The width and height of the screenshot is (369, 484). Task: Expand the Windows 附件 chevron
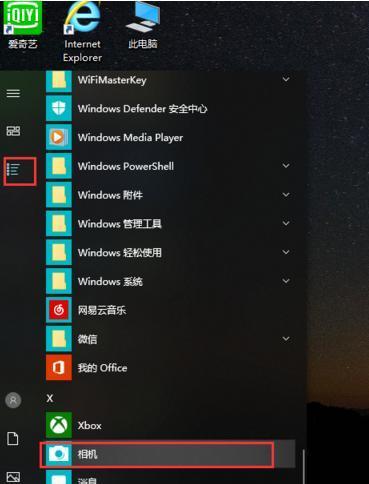pyautogui.click(x=286, y=194)
